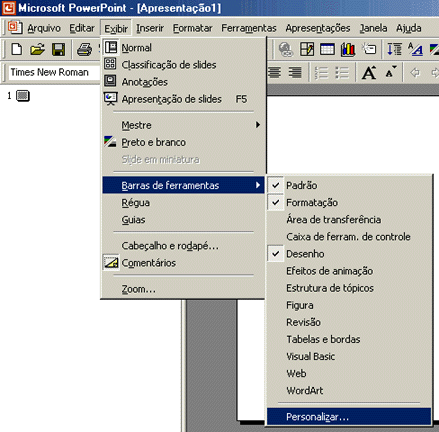The image size is (439, 432).
Task: Click the Increase Font Size icon
Action: 369,72
